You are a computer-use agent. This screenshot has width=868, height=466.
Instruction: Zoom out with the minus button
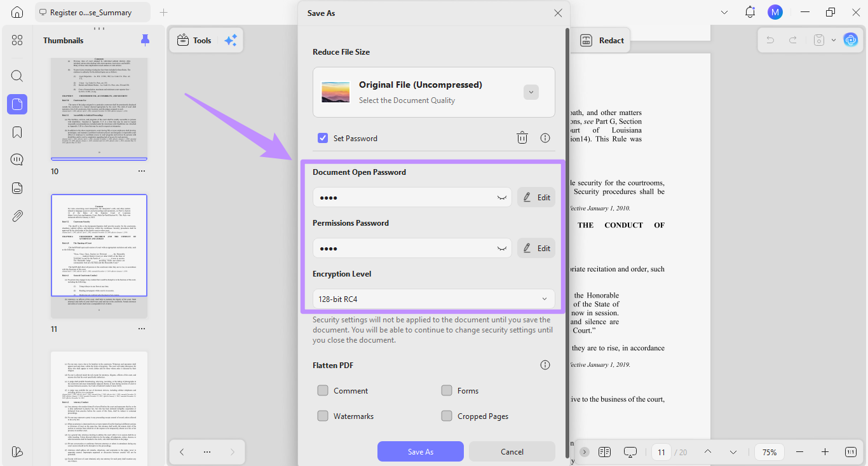[x=801, y=452]
